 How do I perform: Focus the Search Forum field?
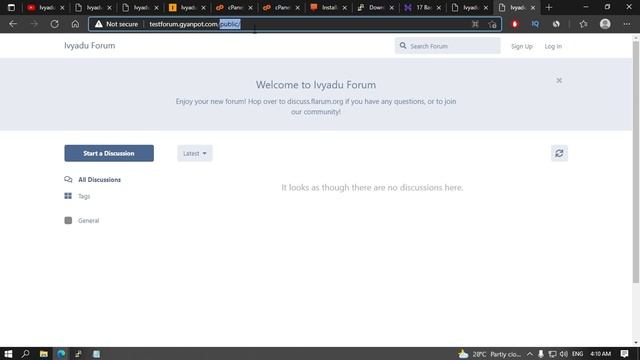click(x=447, y=46)
